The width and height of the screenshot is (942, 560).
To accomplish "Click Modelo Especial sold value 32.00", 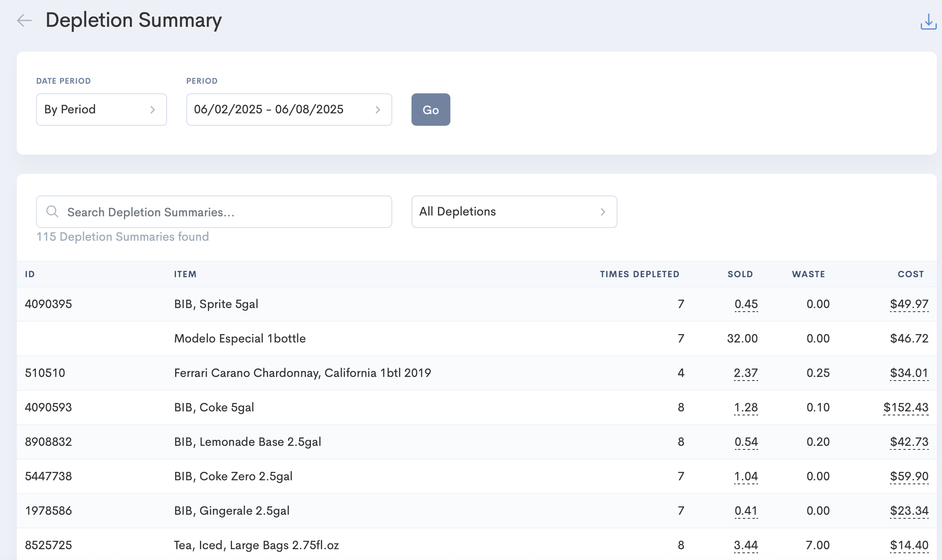I will pyautogui.click(x=742, y=338).
